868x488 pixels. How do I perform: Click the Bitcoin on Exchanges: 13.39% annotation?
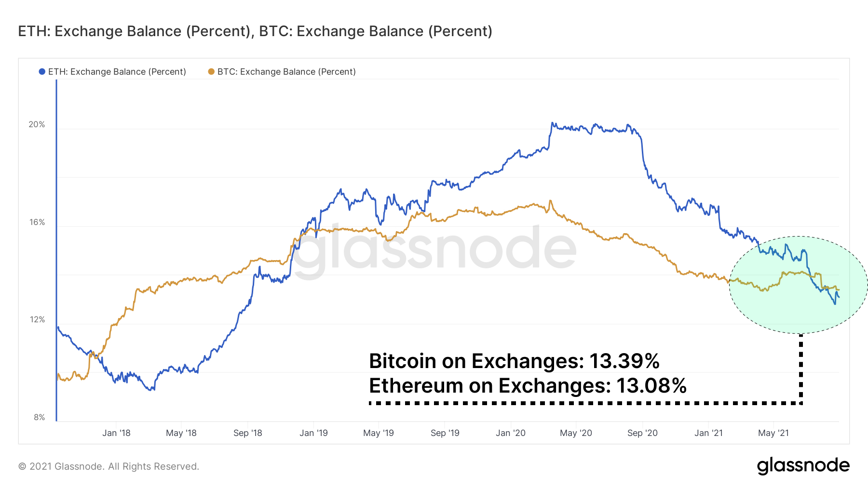click(x=514, y=361)
